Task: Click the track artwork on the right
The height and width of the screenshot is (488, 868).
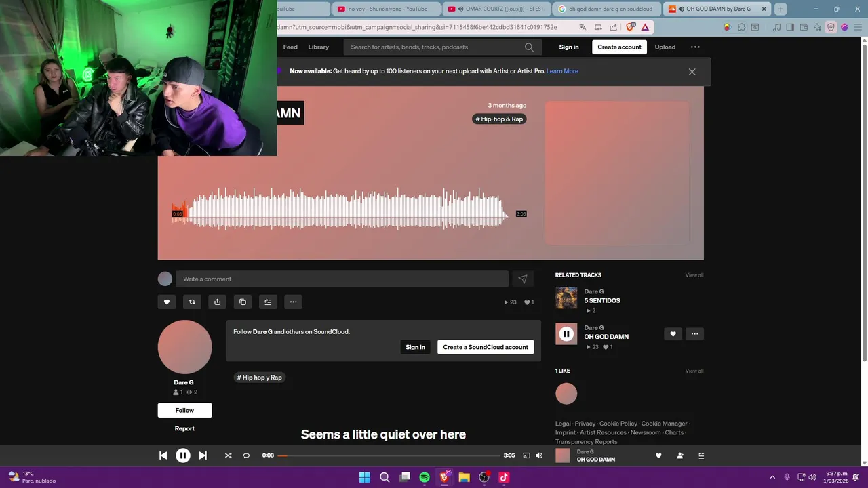Action: point(617,173)
